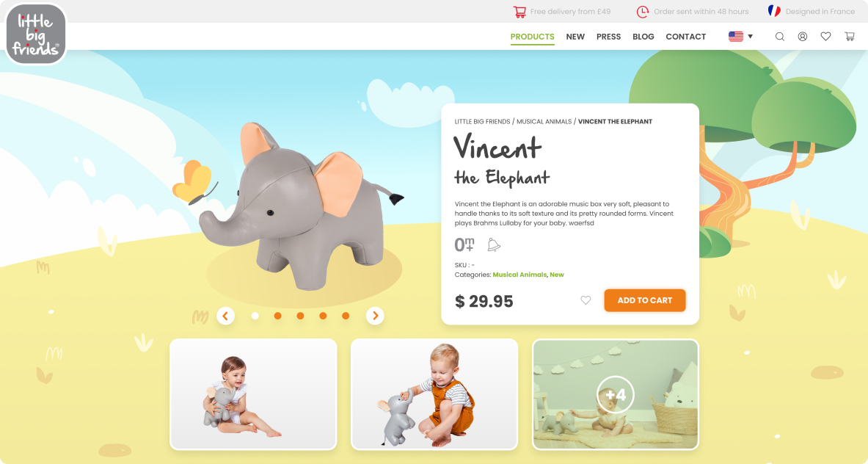868x464 pixels.
Task: Go to next product image arrow
Action: click(375, 316)
